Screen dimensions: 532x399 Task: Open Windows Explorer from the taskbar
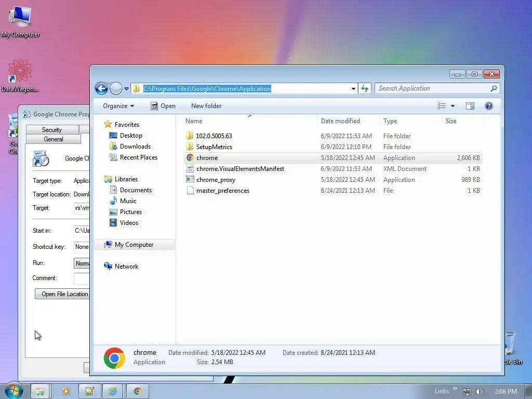(40, 392)
